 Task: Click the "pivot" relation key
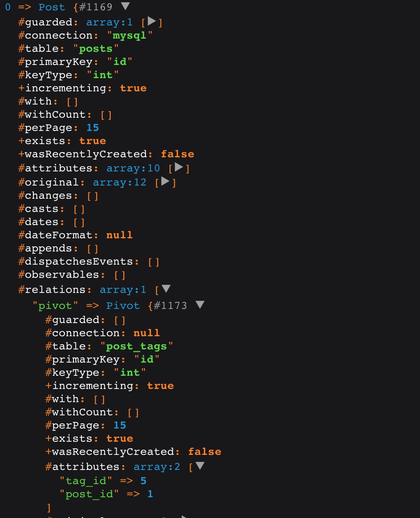pos(55,306)
